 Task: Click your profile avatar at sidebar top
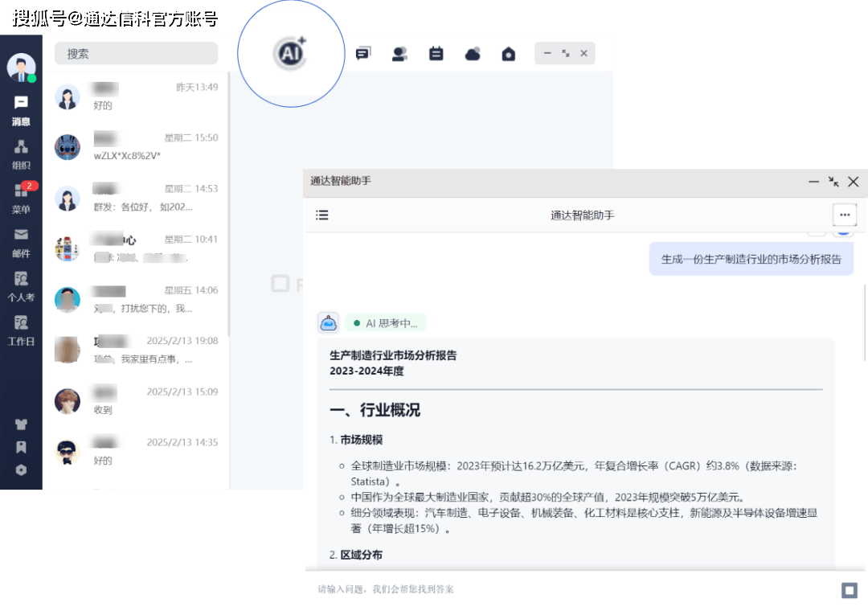pyautogui.click(x=21, y=67)
